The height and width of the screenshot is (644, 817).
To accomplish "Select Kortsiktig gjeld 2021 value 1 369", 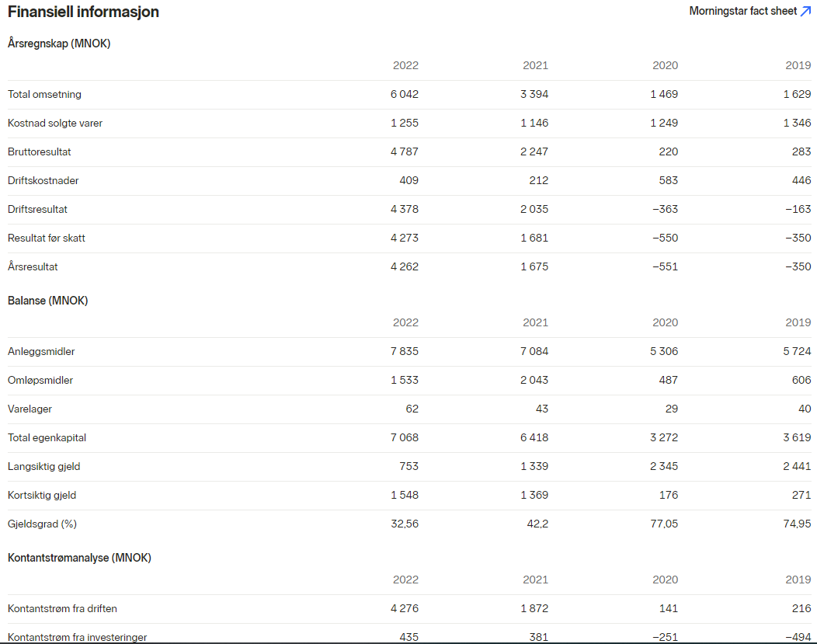I will tap(534, 495).
